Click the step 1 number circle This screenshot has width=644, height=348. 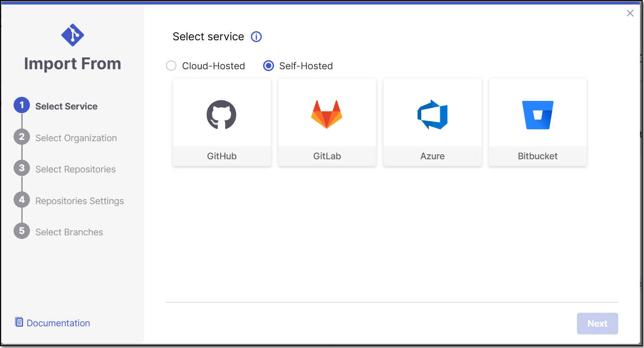coord(22,105)
